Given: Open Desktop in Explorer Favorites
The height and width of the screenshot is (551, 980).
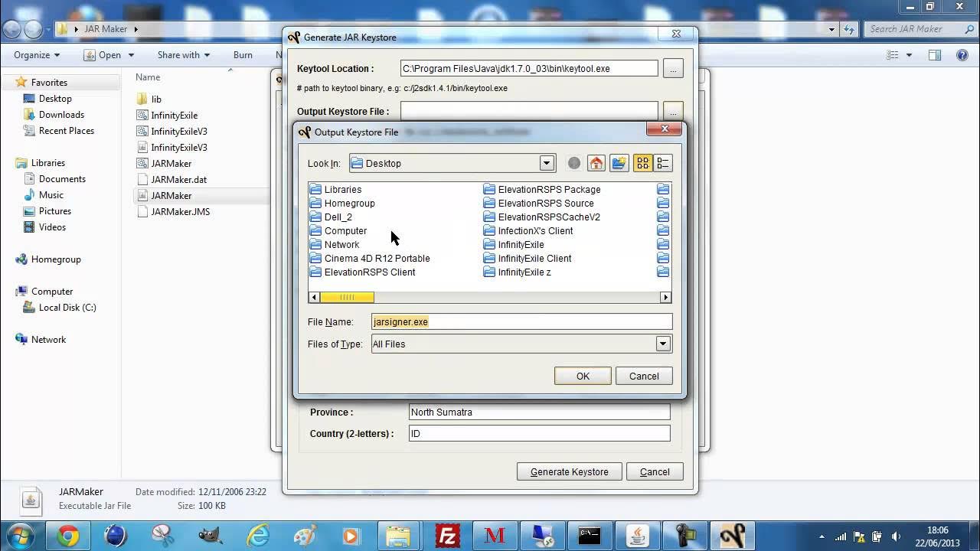Looking at the screenshot, I should coord(55,99).
